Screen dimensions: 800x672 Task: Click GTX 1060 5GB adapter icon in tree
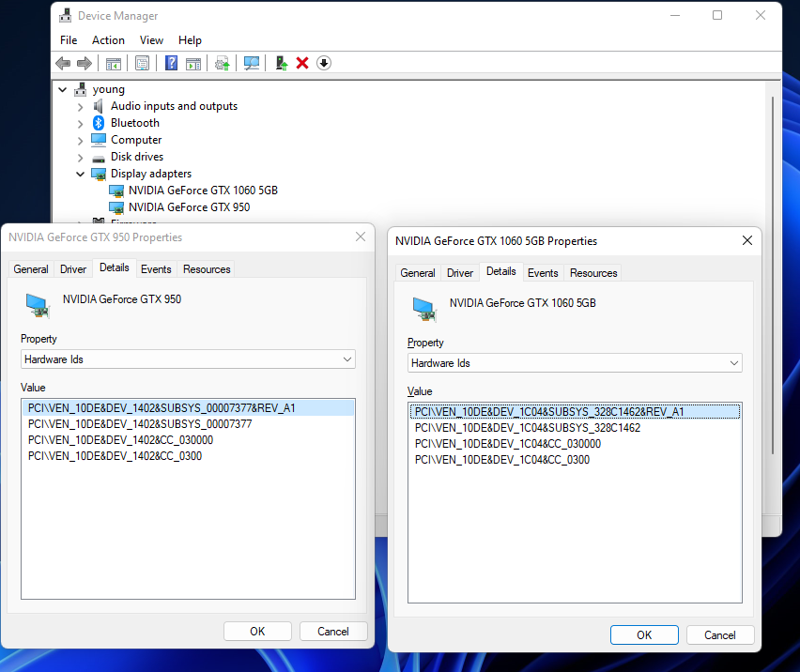tap(116, 191)
